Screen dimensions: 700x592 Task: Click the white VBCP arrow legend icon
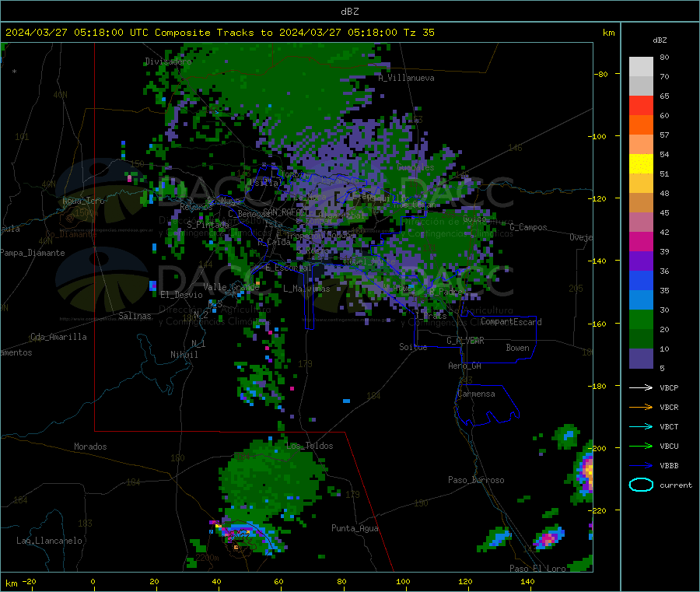pos(641,387)
